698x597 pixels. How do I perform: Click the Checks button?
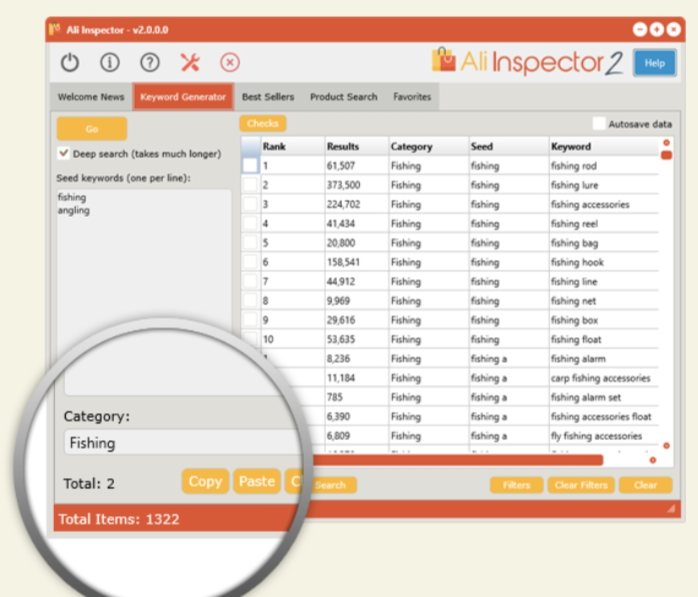coord(263,123)
